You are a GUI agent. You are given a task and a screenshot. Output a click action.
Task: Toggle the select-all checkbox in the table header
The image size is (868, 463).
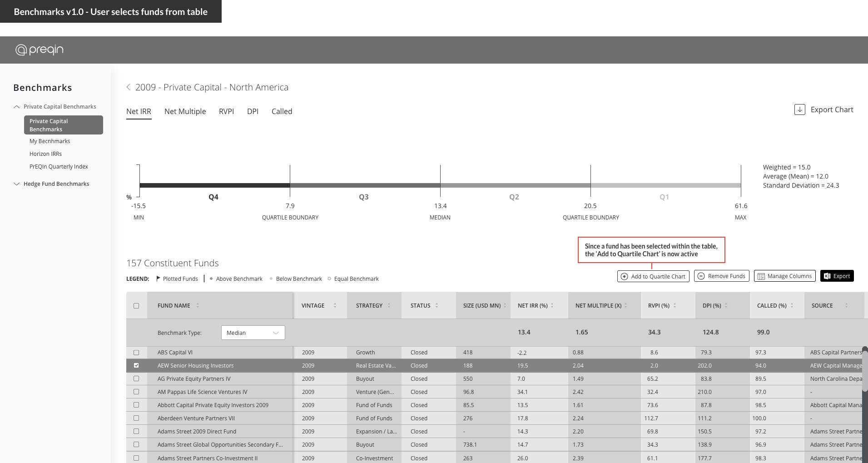click(136, 306)
